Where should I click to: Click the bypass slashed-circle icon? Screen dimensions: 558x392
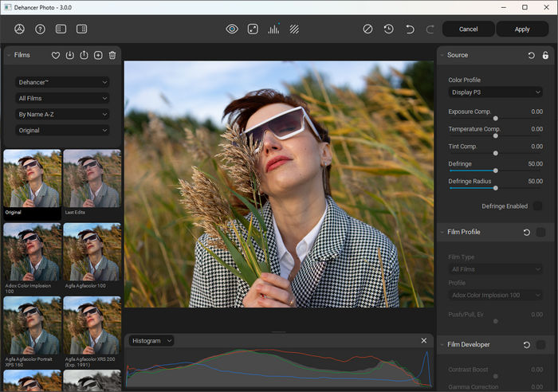368,29
